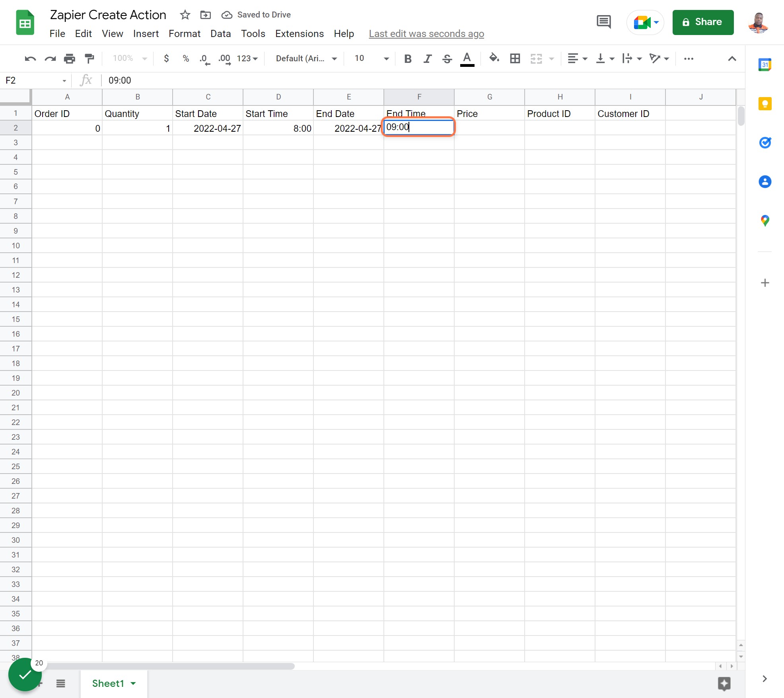Open Google Maps in the side panel

(765, 221)
